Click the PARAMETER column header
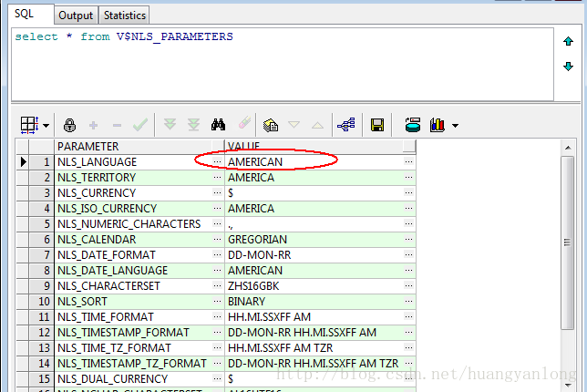The image size is (587, 392). coord(139,146)
